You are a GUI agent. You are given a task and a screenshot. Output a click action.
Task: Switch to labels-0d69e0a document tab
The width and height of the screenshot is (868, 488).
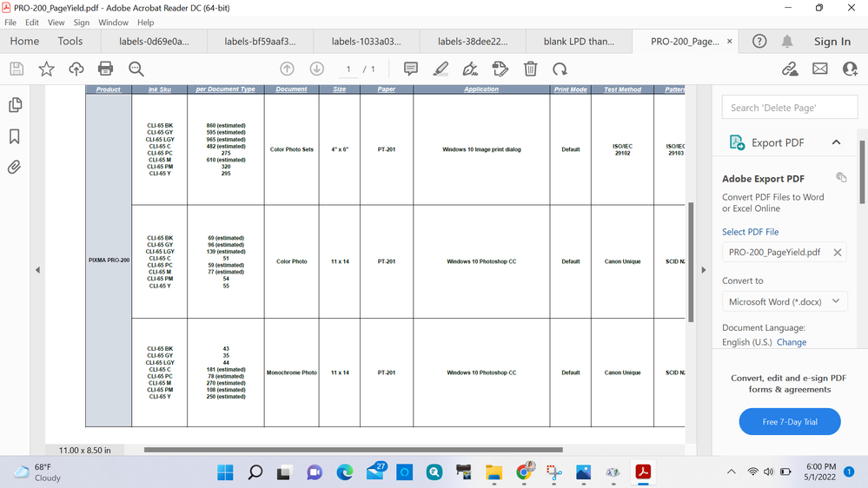pyautogui.click(x=154, y=42)
